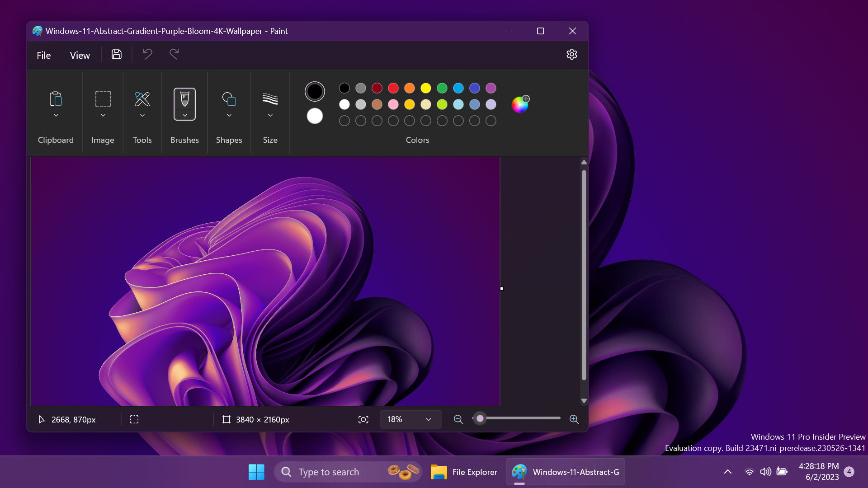
Task: Click the Edit colors wheel icon
Action: click(x=520, y=105)
